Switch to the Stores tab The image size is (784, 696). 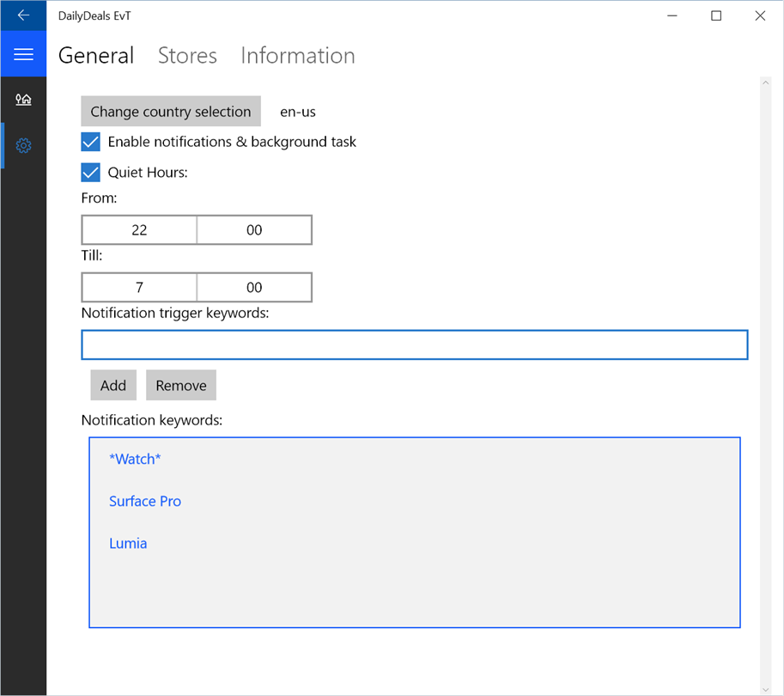[x=187, y=56]
